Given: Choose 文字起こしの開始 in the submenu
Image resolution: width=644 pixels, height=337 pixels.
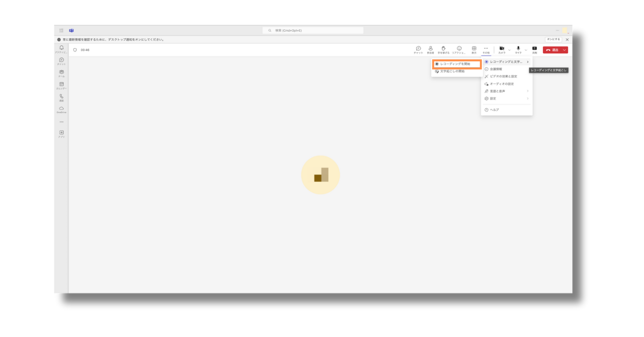Looking at the screenshot, I should pyautogui.click(x=453, y=71).
